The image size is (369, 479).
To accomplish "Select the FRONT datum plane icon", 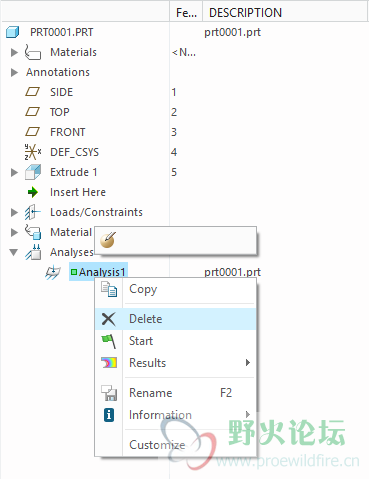I will (x=32, y=132).
